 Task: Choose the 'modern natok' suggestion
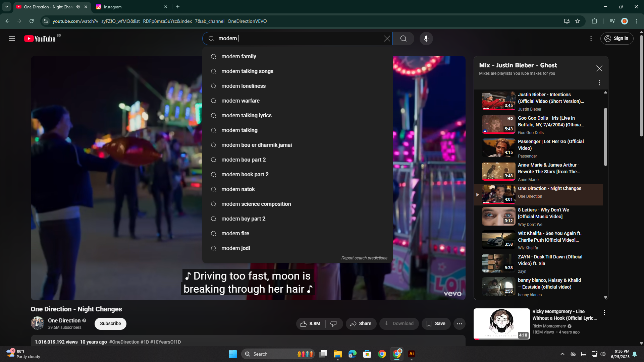(x=297, y=189)
